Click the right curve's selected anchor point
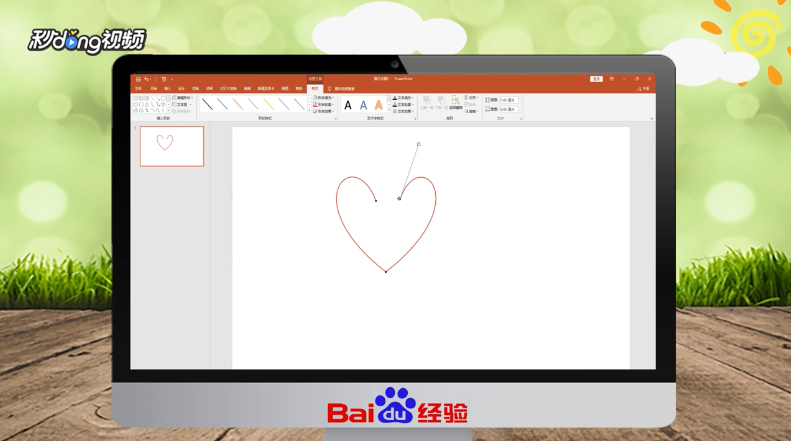 point(399,198)
